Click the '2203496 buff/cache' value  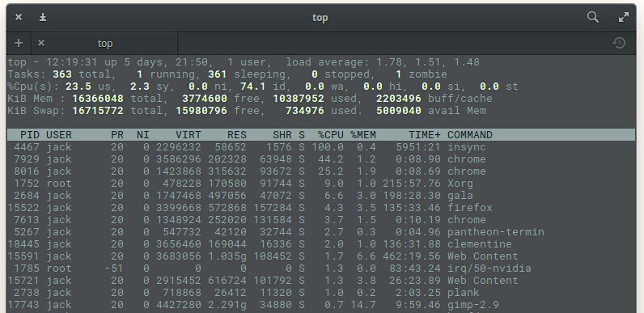[434, 99]
